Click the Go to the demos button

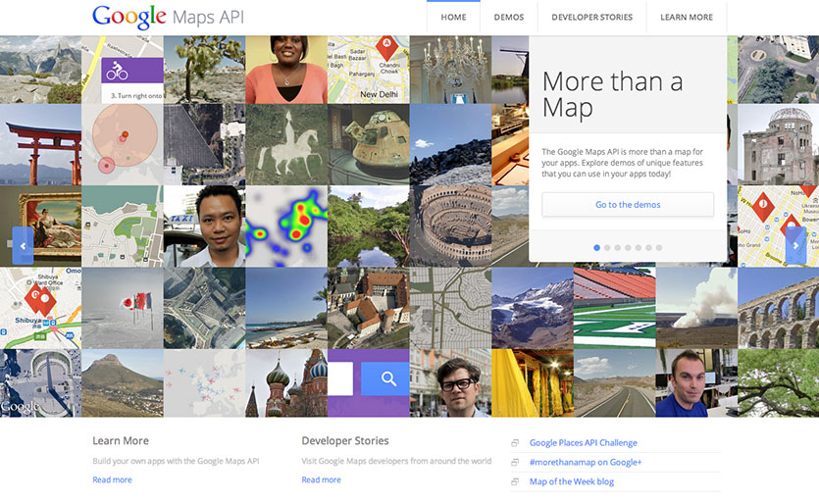(628, 205)
